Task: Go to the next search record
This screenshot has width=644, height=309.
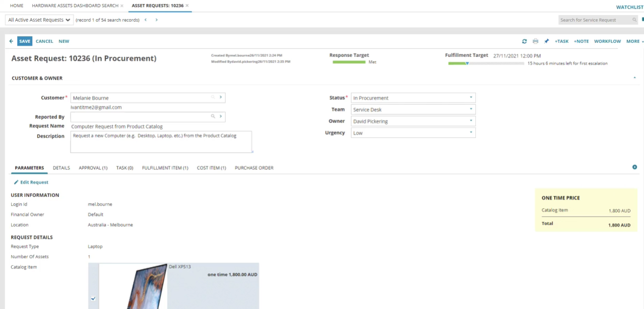Action: click(157, 20)
